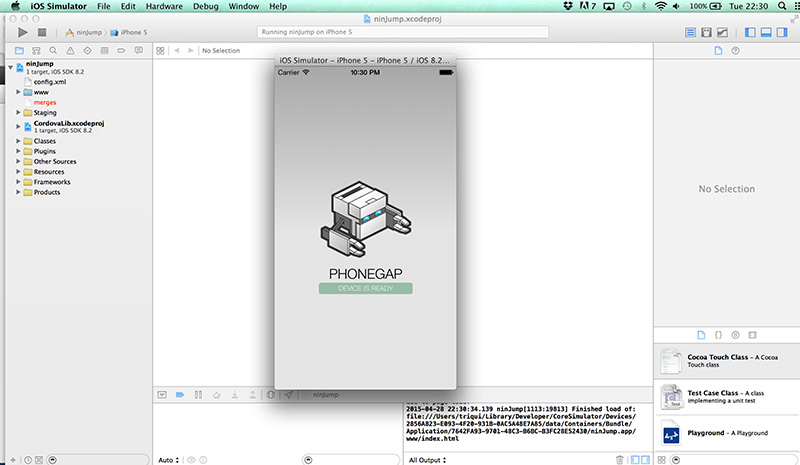Expand the Classes folder

(x=18, y=141)
